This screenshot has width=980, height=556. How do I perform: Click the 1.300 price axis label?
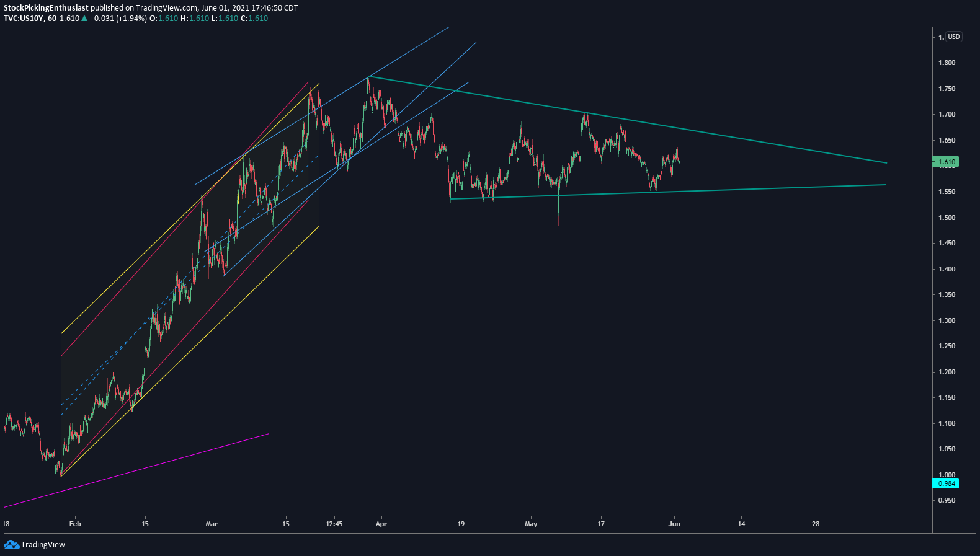[x=947, y=320]
